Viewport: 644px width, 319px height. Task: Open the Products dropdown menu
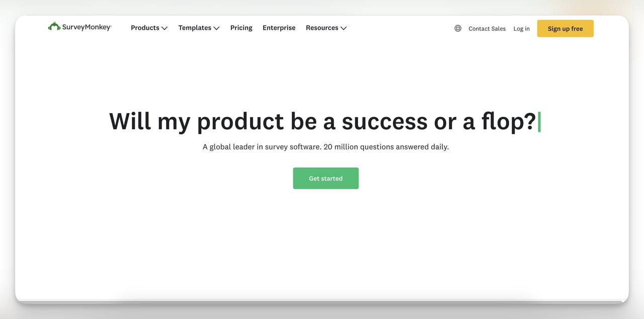point(145,28)
